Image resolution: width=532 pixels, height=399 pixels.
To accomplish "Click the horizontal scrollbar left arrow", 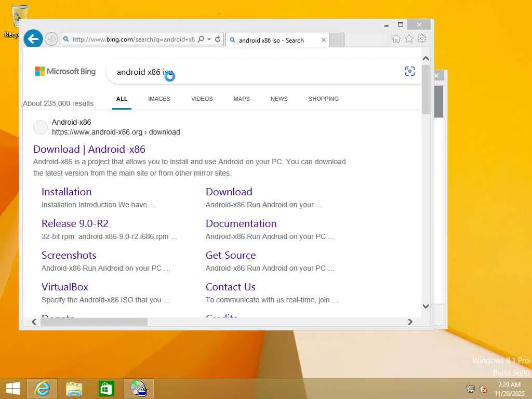I will point(34,322).
